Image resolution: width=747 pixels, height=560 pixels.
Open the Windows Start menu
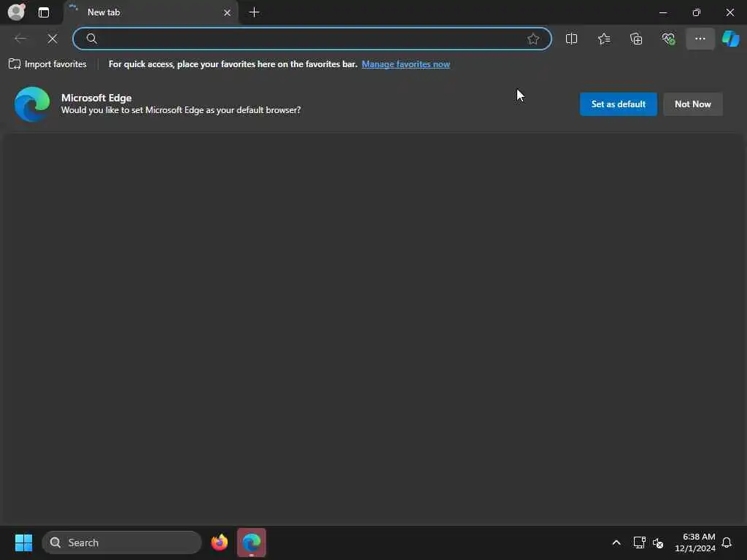tap(23, 542)
